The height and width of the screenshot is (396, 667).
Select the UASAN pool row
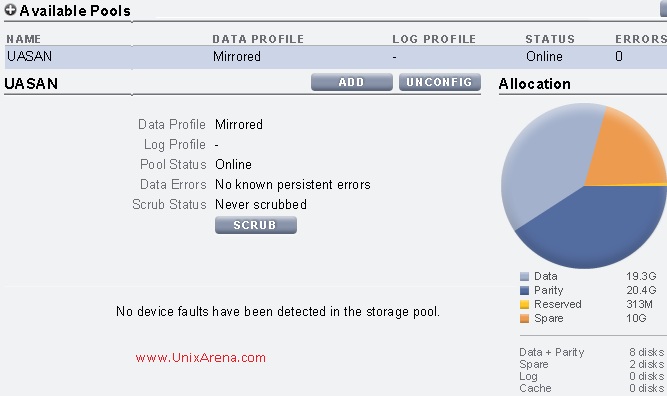(x=336, y=57)
